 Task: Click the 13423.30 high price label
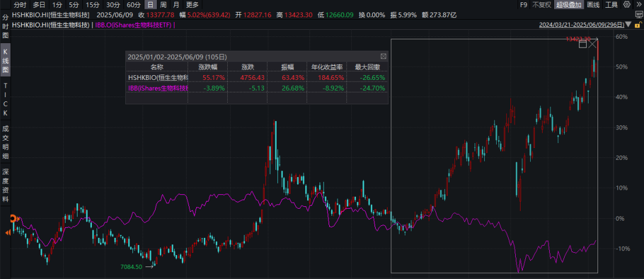click(x=578, y=39)
